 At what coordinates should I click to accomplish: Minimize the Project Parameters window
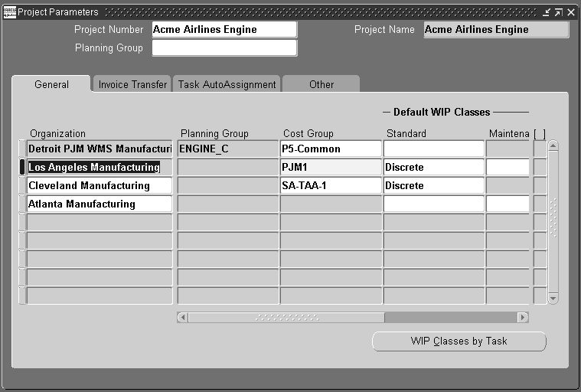point(546,12)
